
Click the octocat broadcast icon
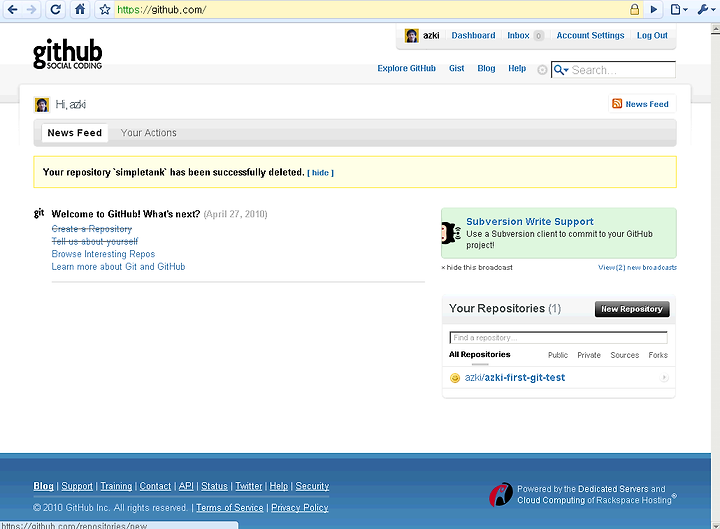pyautogui.click(x=450, y=233)
